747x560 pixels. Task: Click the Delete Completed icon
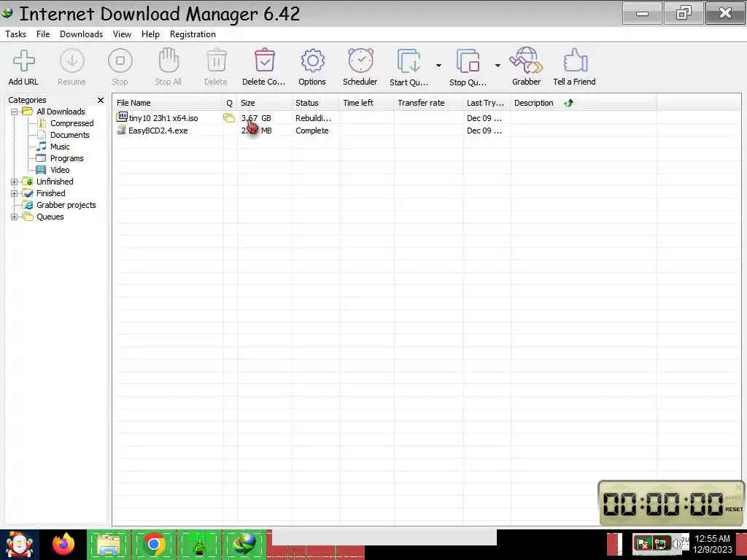264,61
